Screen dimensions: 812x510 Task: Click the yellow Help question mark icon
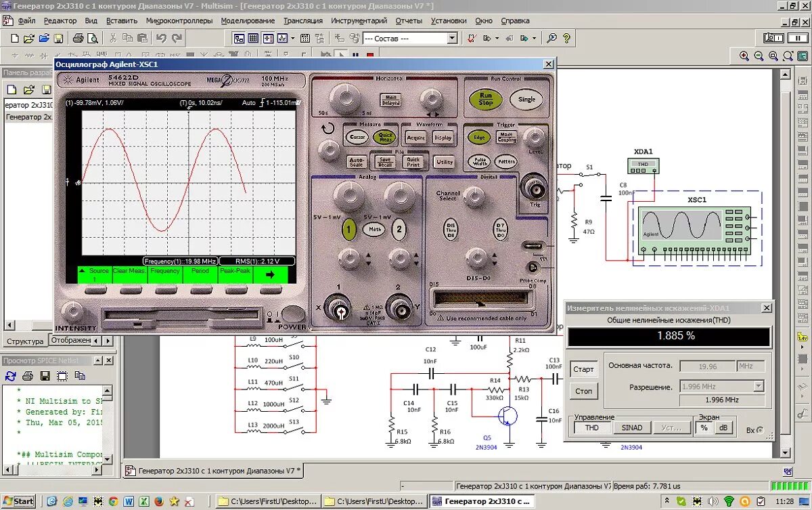point(568,38)
